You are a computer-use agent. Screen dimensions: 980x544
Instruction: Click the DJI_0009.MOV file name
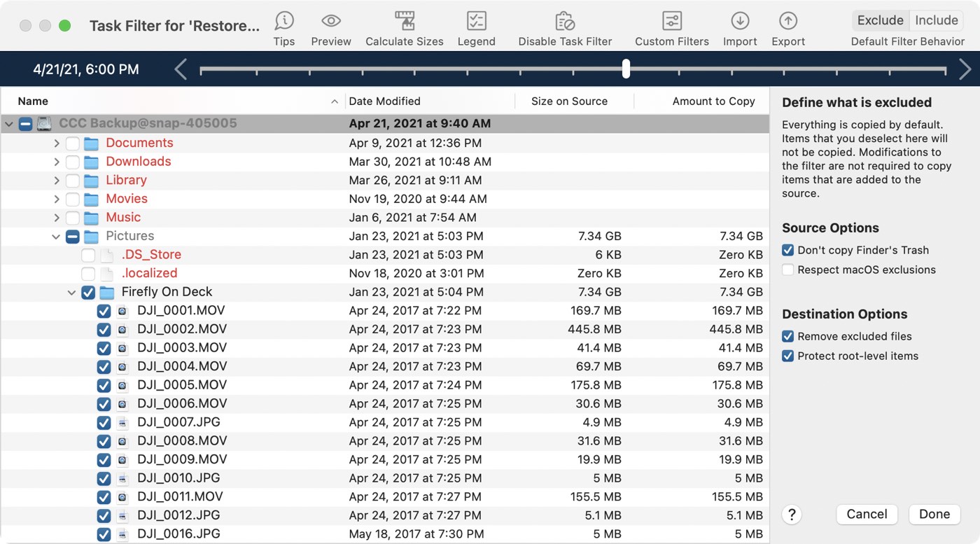point(182,459)
